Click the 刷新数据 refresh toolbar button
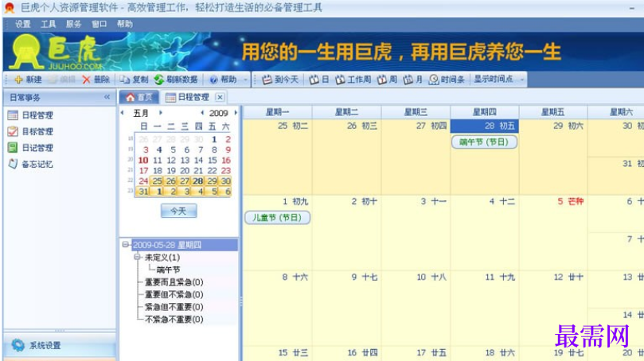 tap(176, 80)
